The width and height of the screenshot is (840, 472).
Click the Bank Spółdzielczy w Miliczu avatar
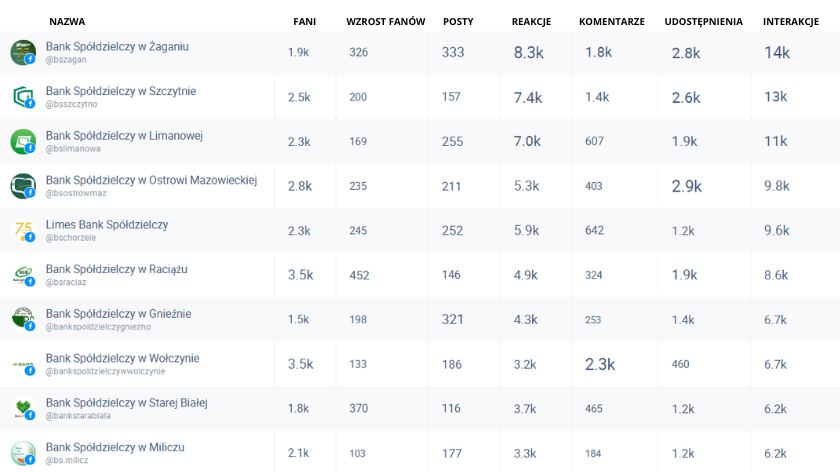[x=23, y=453]
